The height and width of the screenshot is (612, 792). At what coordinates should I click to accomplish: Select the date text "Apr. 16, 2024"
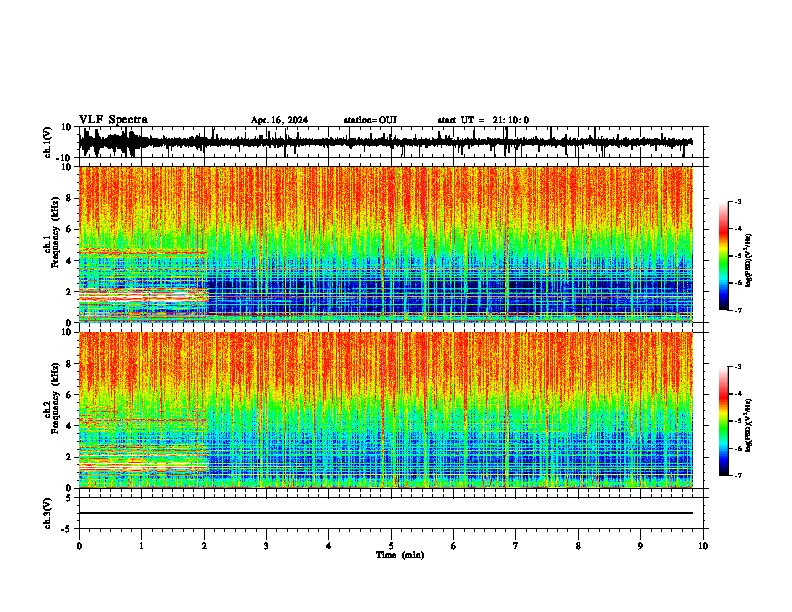pos(279,120)
